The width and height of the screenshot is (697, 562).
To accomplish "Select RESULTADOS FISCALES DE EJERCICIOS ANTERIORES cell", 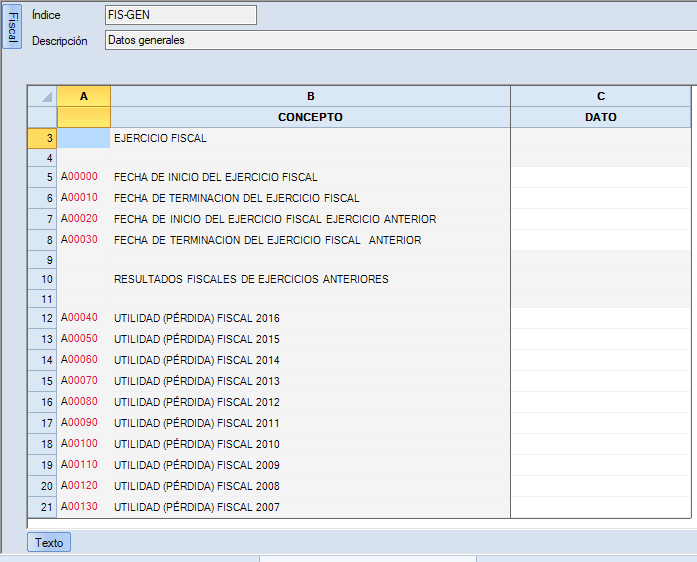I will pyautogui.click(x=310, y=279).
